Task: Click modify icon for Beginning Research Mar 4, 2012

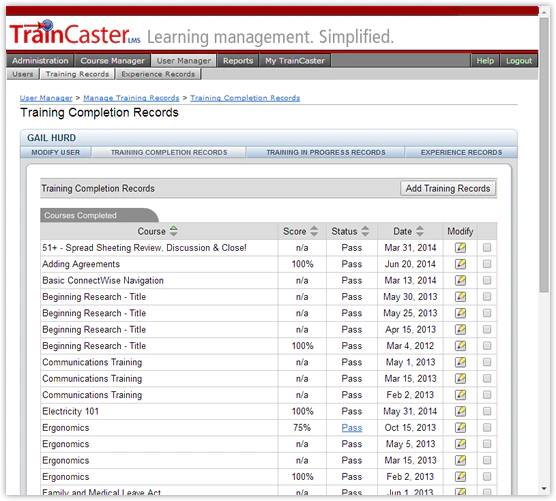Action: pyautogui.click(x=460, y=346)
